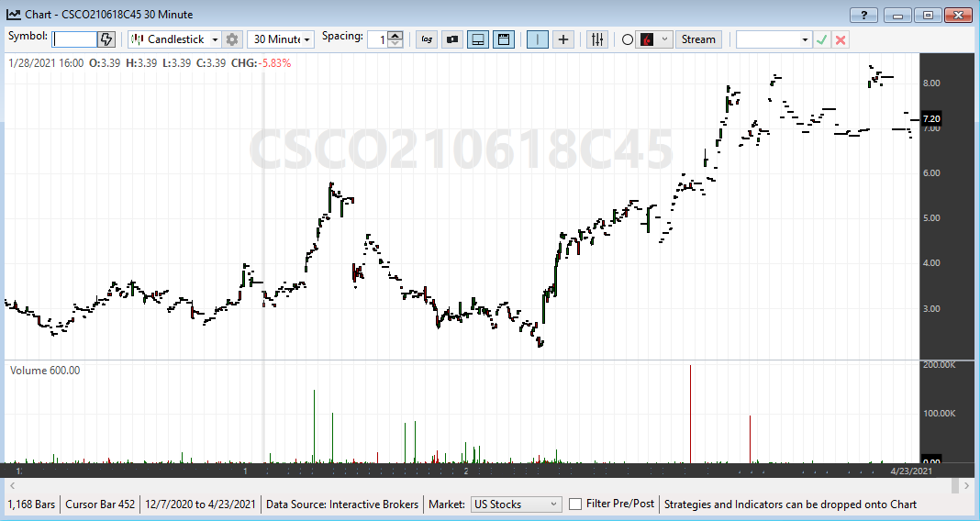Open the indicator sliders settings icon
This screenshot has width=980, height=521.
597,39
